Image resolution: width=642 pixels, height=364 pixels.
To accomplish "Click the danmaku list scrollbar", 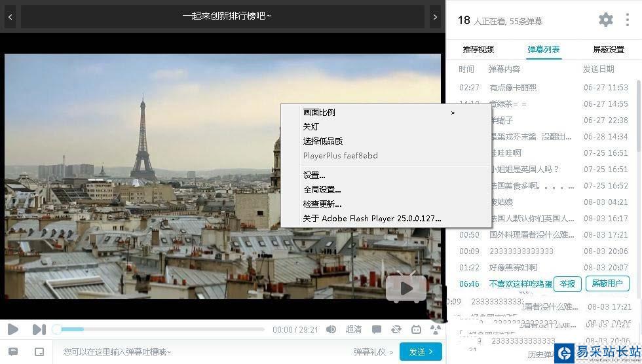I will coord(638,115).
